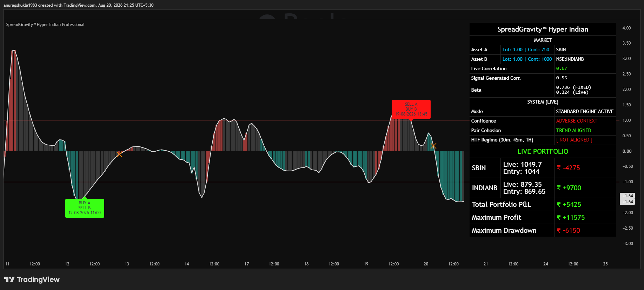Click the date 17 on the time axis
The width and height of the screenshot is (644, 290).
coord(247,264)
